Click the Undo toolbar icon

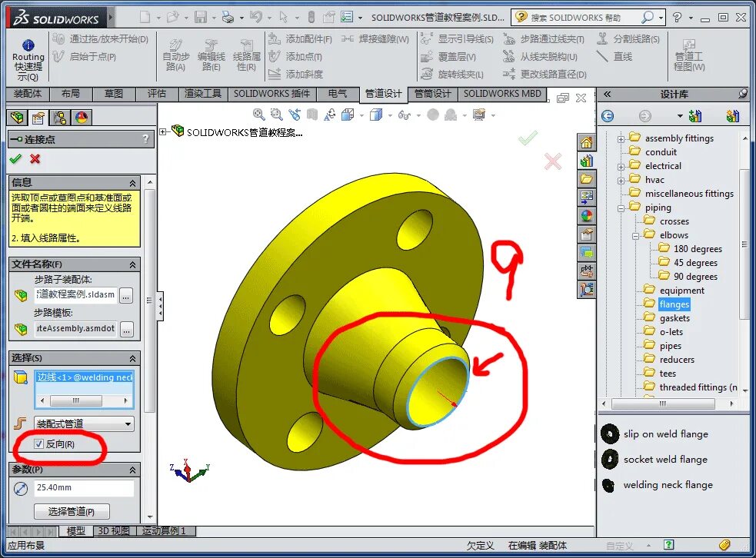(255, 18)
